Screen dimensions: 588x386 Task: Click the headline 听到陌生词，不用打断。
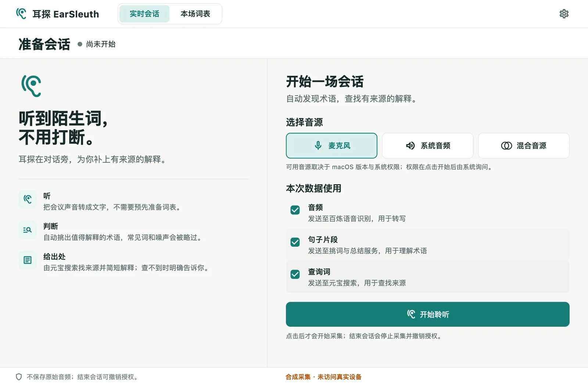(x=63, y=128)
